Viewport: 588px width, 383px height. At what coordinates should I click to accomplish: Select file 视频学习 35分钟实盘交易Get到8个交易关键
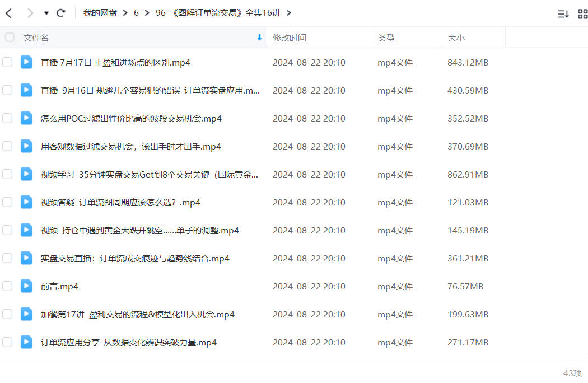(x=150, y=175)
